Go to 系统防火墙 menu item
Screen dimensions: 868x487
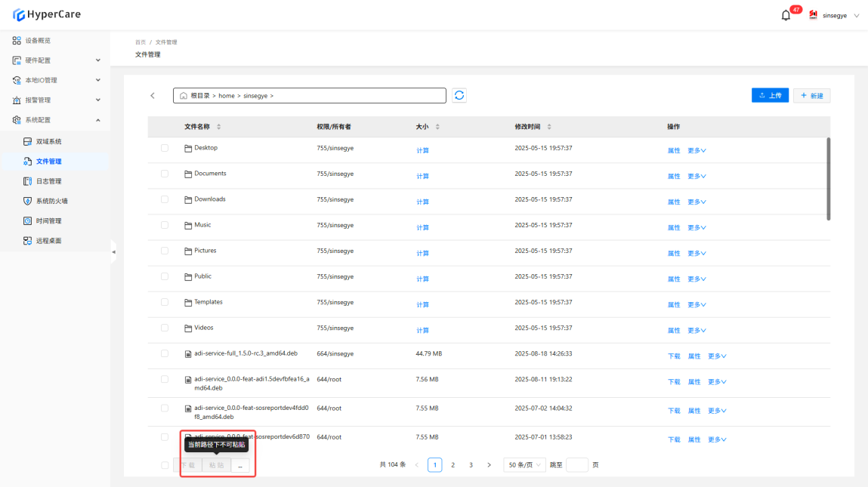[x=51, y=201]
